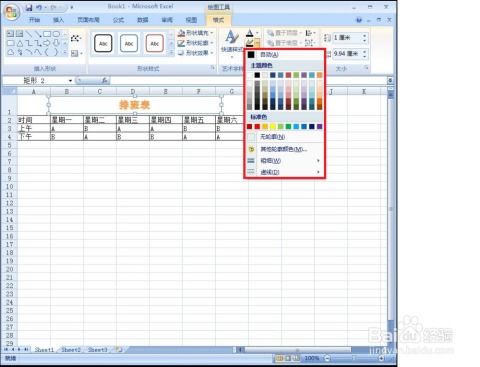Click column A header
Viewport: 480px width, 367px height.
[34, 91]
